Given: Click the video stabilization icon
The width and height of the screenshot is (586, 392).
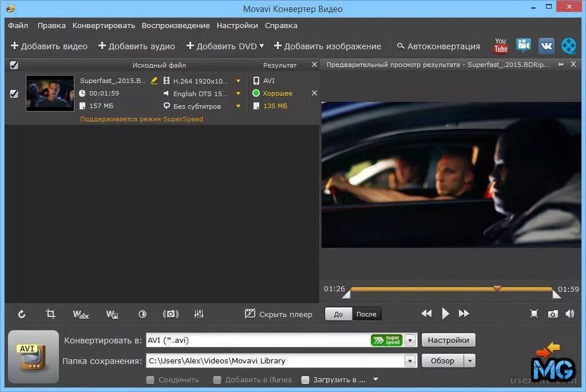Looking at the screenshot, I should pyautogui.click(x=171, y=314).
